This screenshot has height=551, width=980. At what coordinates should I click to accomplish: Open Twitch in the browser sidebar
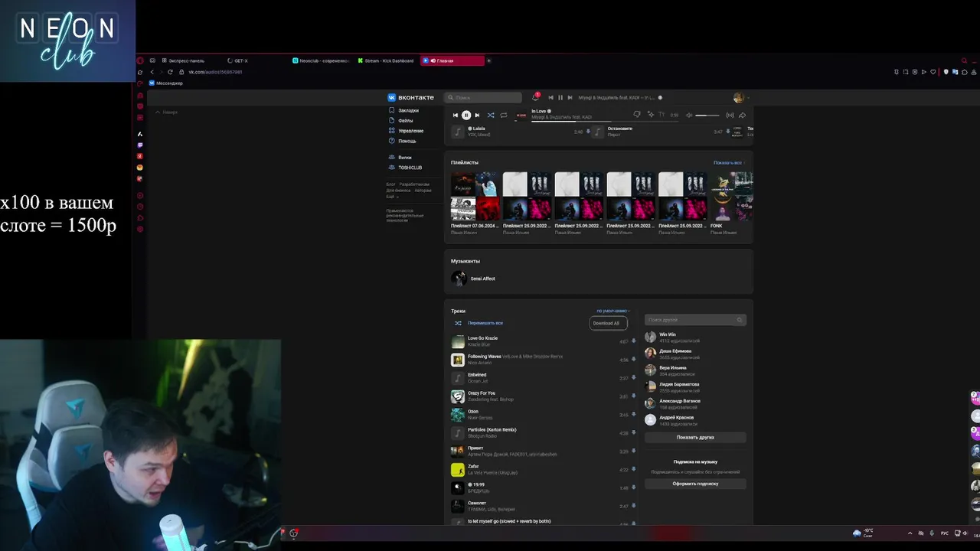pyautogui.click(x=139, y=145)
